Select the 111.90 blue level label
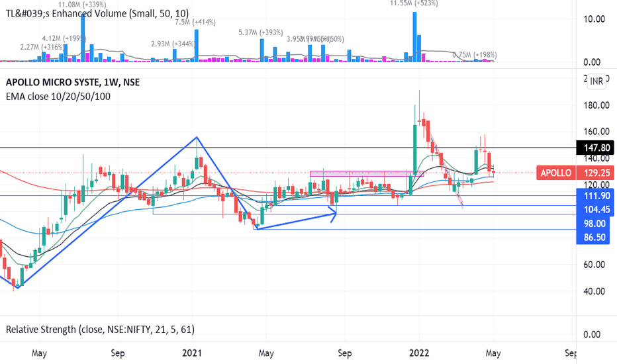 coord(596,196)
